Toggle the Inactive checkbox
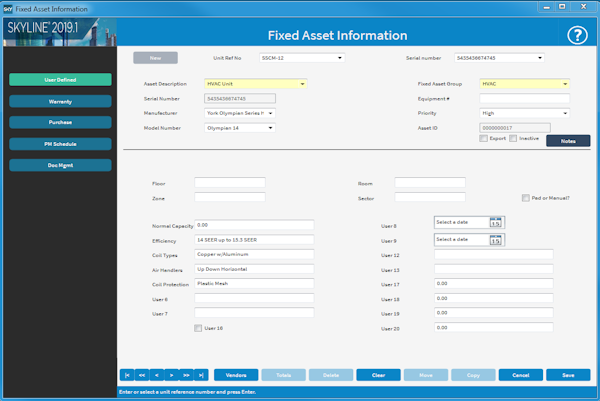Image resolution: width=600 pixels, height=401 pixels. tap(513, 138)
